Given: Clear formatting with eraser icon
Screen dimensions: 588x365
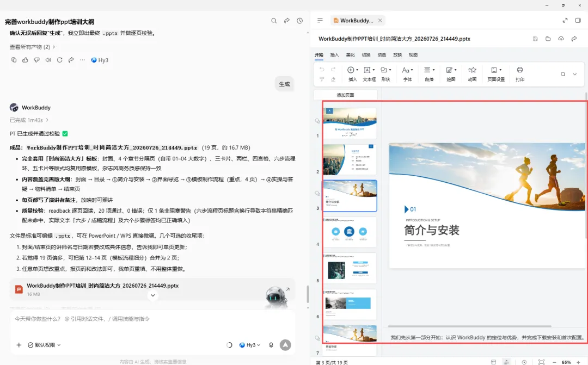Looking at the screenshot, I should 333,79.
